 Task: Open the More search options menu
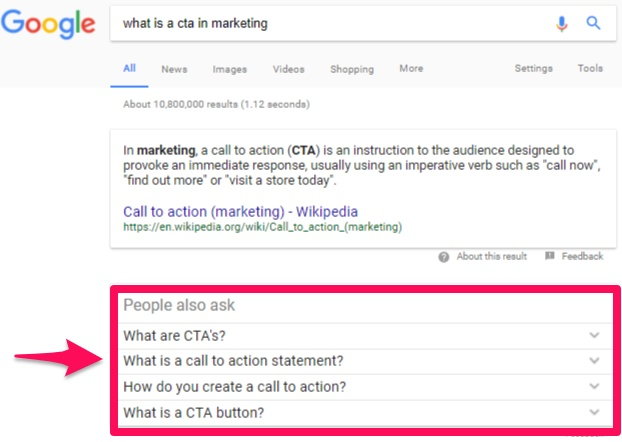coord(411,69)
